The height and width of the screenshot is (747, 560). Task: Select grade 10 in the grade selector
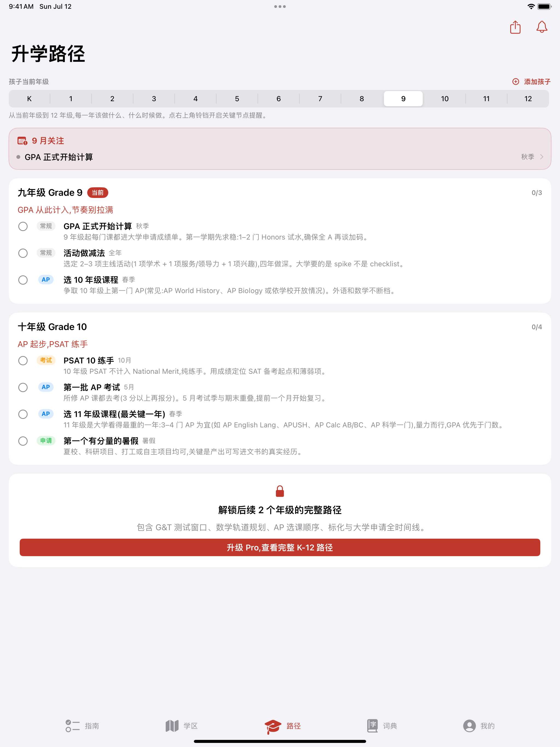pos(445,99)
